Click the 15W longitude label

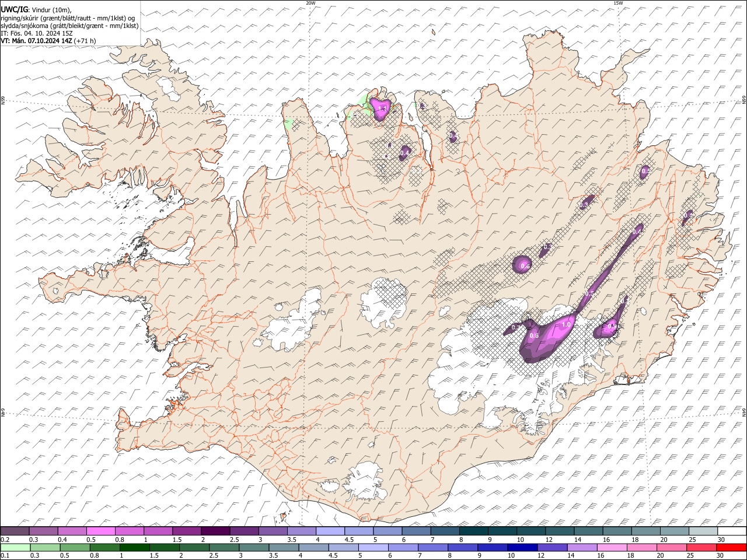click(618, 3)
